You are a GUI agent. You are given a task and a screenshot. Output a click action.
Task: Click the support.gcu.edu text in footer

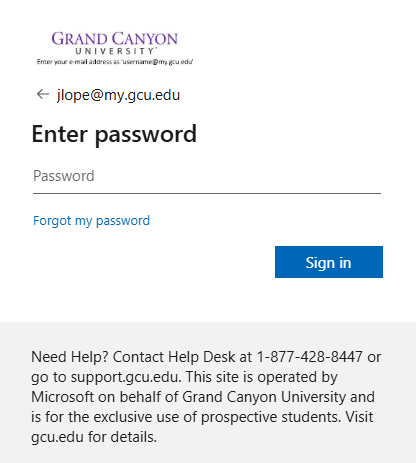tap(125, 377)
